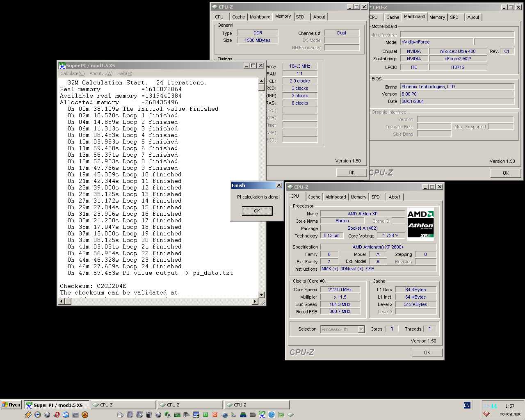Click the AMD Athlon XP logo
This screenshot has width=525, height=420.
tap(420, 224)
